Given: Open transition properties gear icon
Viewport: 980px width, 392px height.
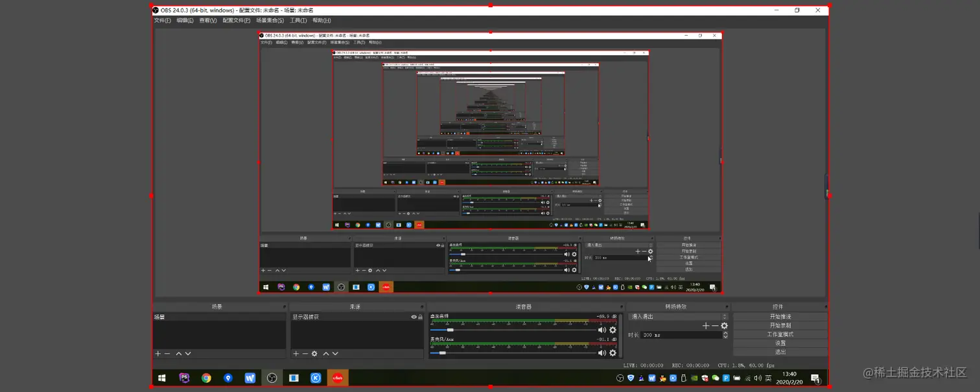Looking at the screenshot, I should [x=724, y=326].
